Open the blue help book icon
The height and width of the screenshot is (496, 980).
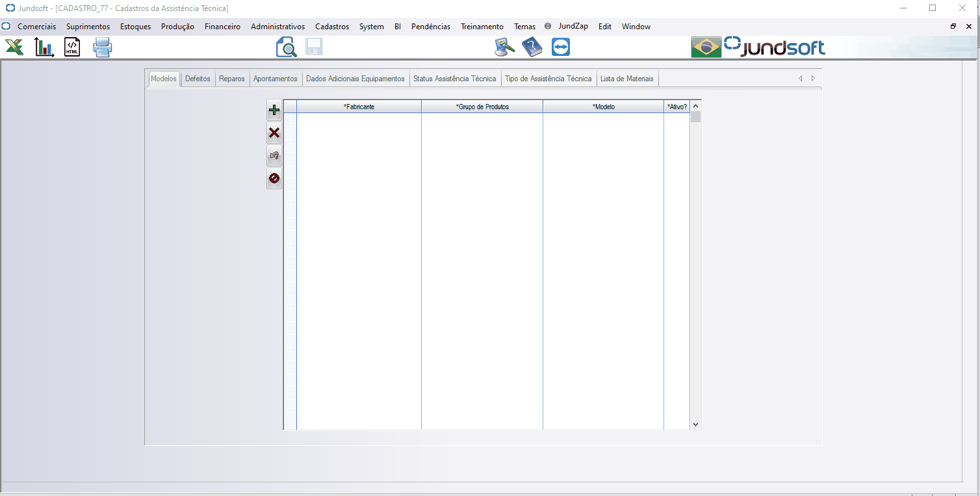(532, 47)
